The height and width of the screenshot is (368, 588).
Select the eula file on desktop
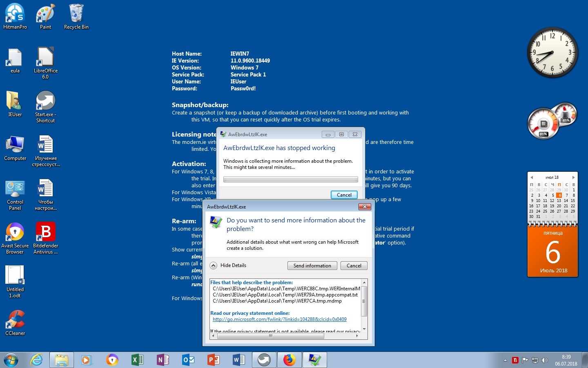(15, 61)
